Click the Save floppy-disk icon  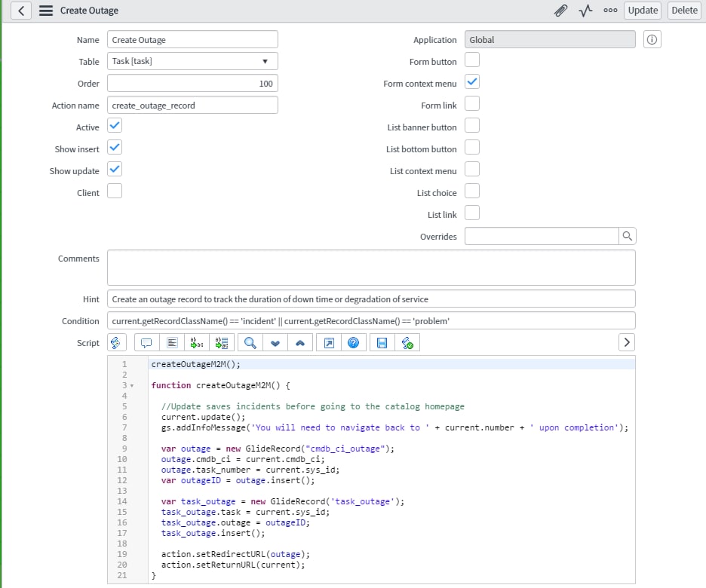click(382, 343)
